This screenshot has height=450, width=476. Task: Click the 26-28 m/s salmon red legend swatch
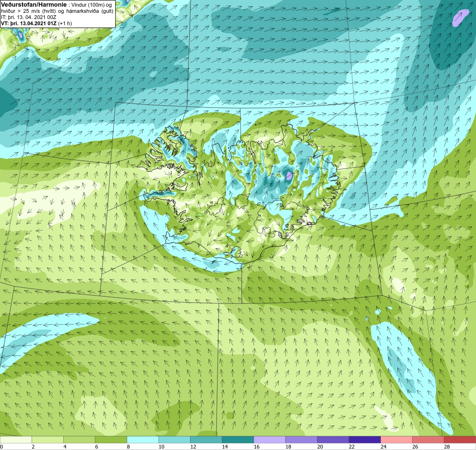(x=428, y=440)
